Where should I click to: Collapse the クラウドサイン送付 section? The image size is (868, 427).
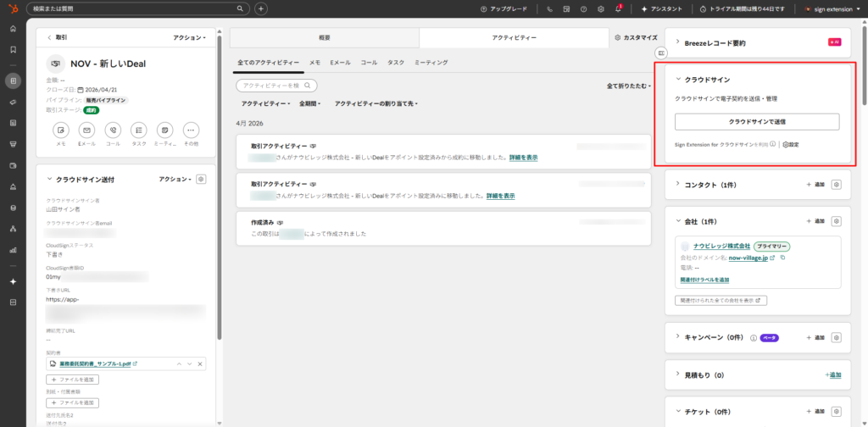point(50,180)
